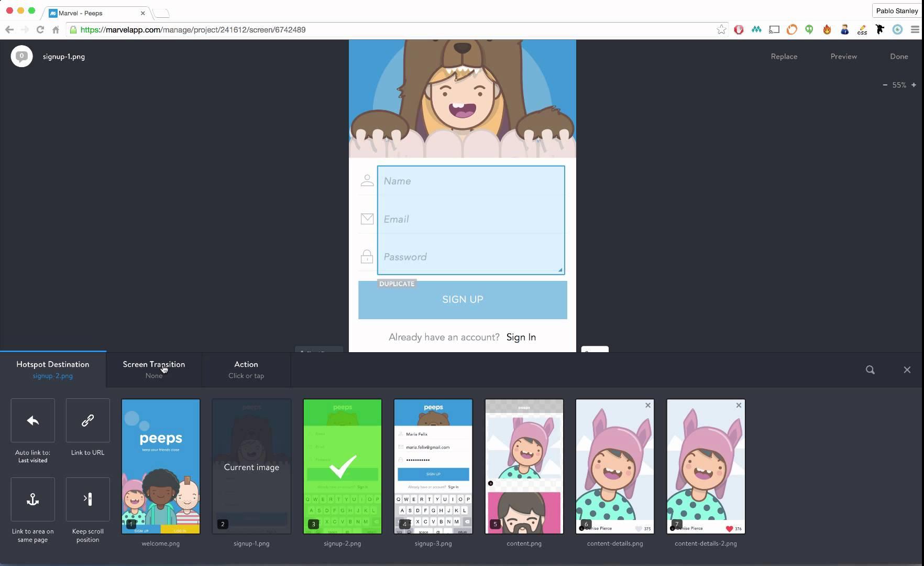924x566 pixels.
Task: Select content.png thumbnail as destination
Action: coord(524,466)
